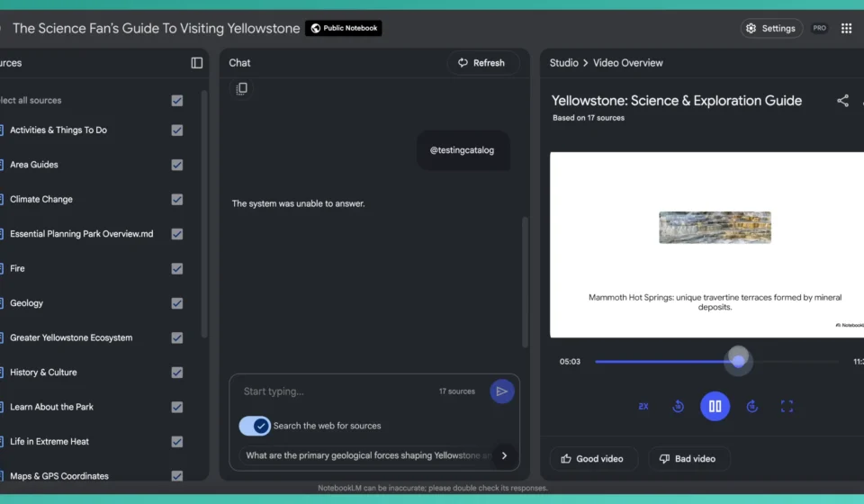This screenshot has height=504, width=864.
Task: Rewind video ten seconds
Action: click(x=679, y=406)
